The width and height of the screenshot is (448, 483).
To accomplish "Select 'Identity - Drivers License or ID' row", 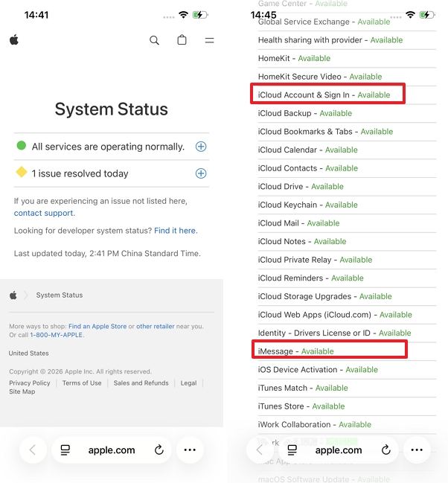I will click(348, 333).
